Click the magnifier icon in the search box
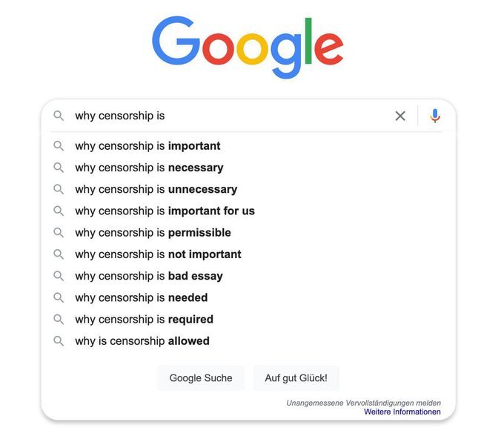The image size is (504, 445). point(59,116)
